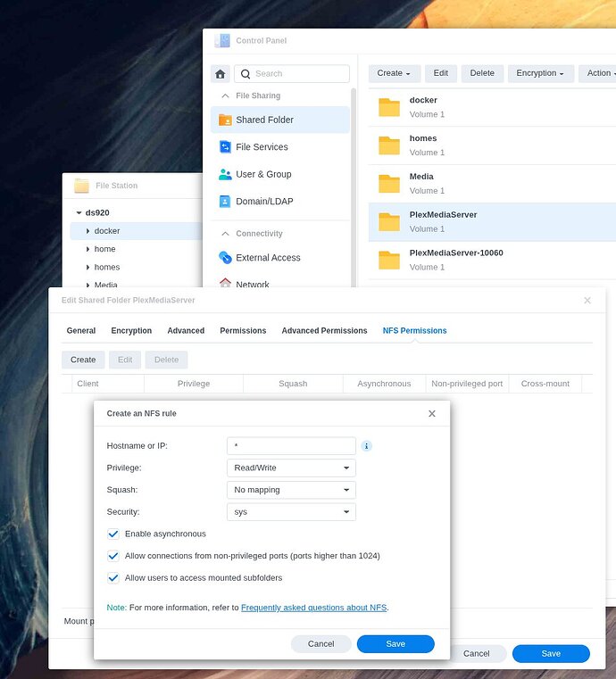Click the info icon beside Hostname or IP

point(367,445)
